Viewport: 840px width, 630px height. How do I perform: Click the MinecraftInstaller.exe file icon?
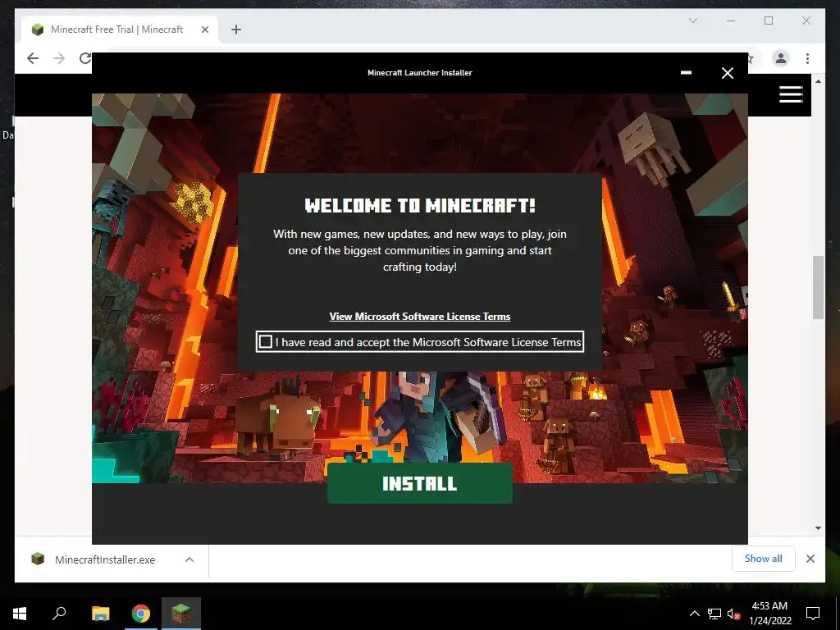click(38, 559)
